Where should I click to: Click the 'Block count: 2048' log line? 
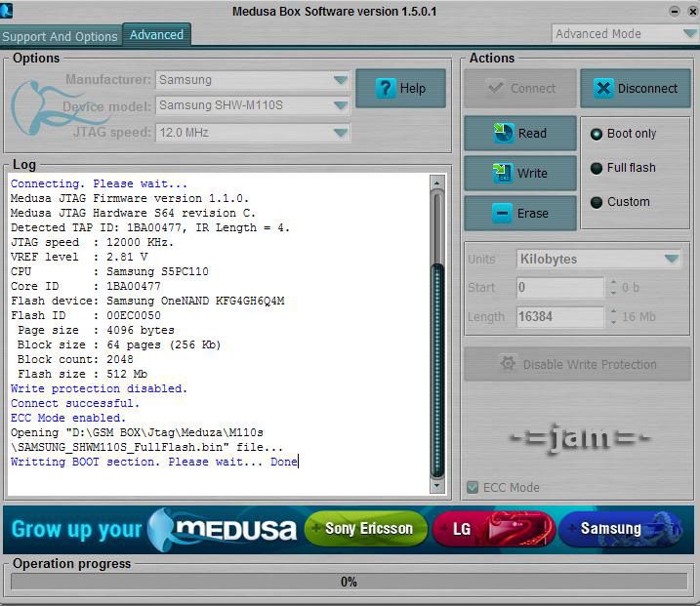(75, 359)
